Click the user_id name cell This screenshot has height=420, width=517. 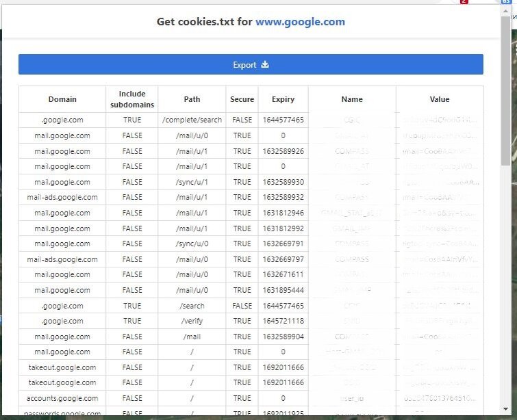pyautogui.click(x=352, y=398)
